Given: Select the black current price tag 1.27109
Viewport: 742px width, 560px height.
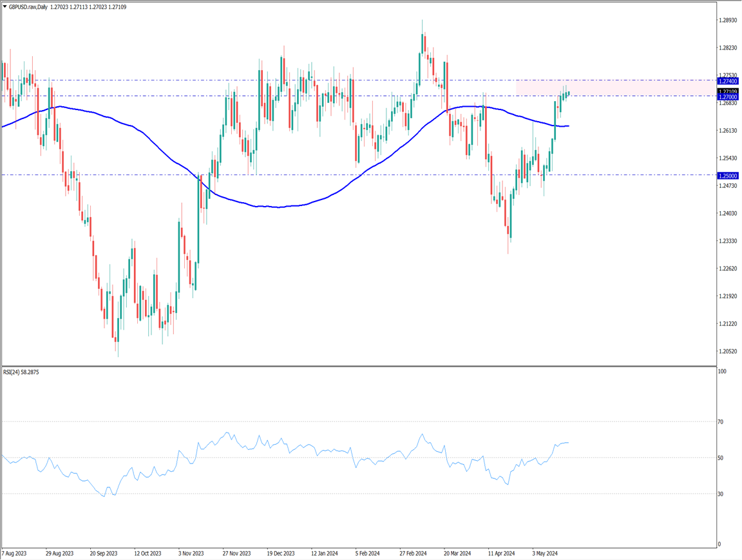Looking at the screenshot, I should [728, 91].
